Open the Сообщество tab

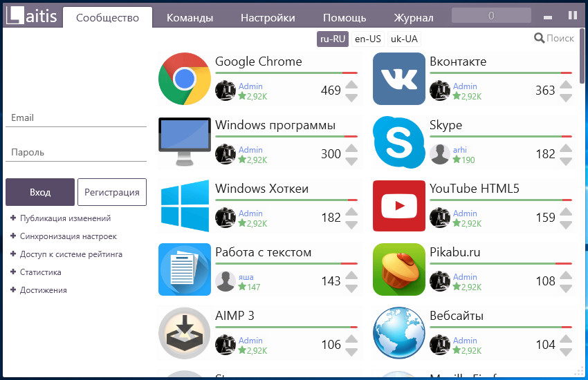[108, 17]
